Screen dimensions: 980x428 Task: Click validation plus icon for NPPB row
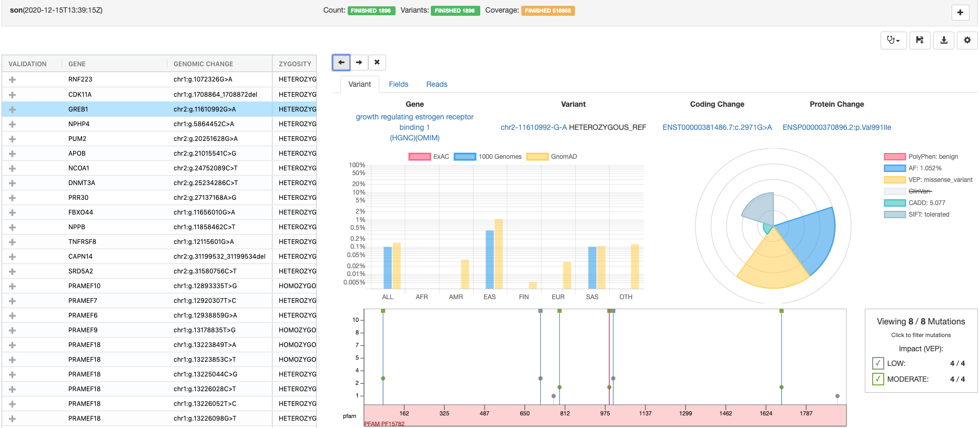[x=12, y=227]
